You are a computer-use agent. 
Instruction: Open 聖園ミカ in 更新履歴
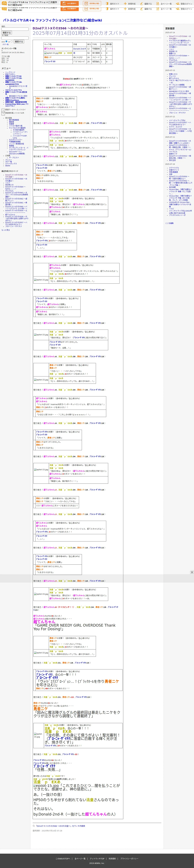point(172,54)
